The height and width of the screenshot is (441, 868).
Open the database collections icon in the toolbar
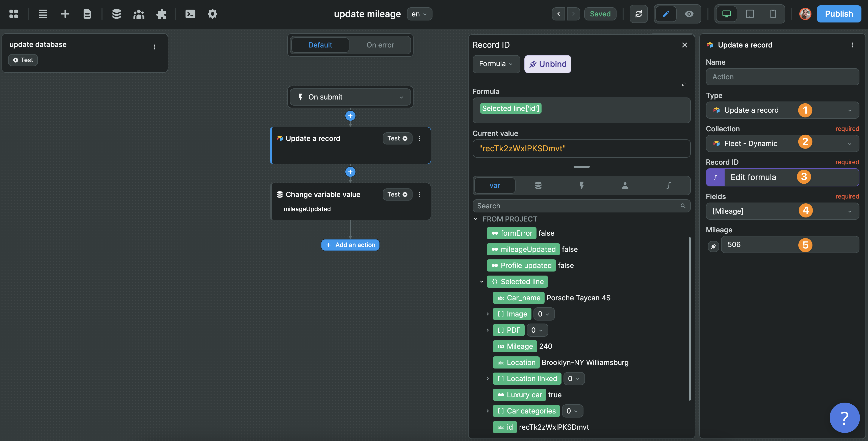point(116,14)
